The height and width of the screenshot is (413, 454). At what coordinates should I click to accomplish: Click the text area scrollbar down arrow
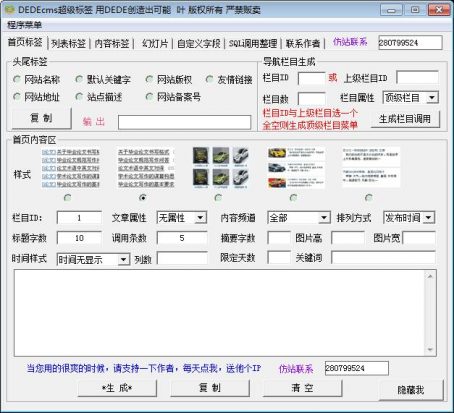tap(430, 350)
